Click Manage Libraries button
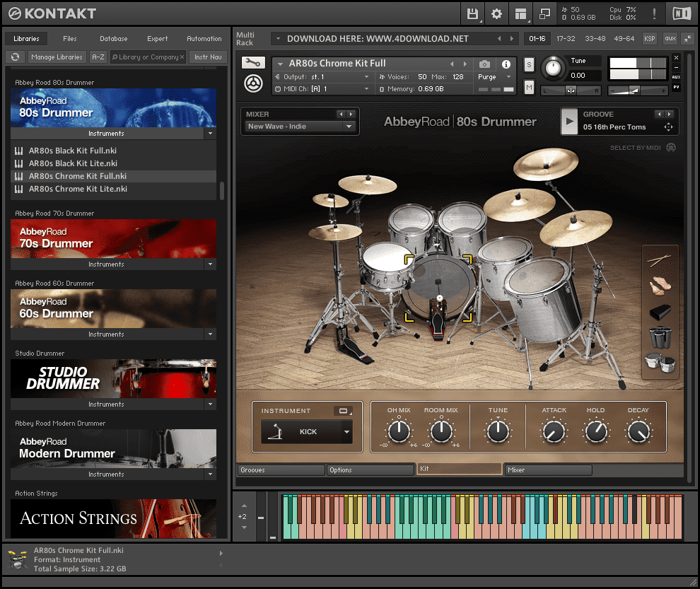Image resolution: width=700 pixels, height=589 pixels. tap(57, 57)
